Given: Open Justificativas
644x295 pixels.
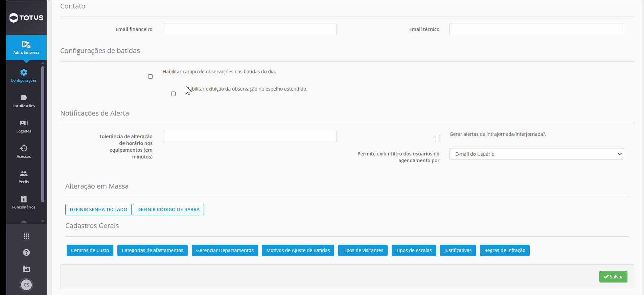Looking at the screenshot, I should pyautogui.click(x=458, y=250).
